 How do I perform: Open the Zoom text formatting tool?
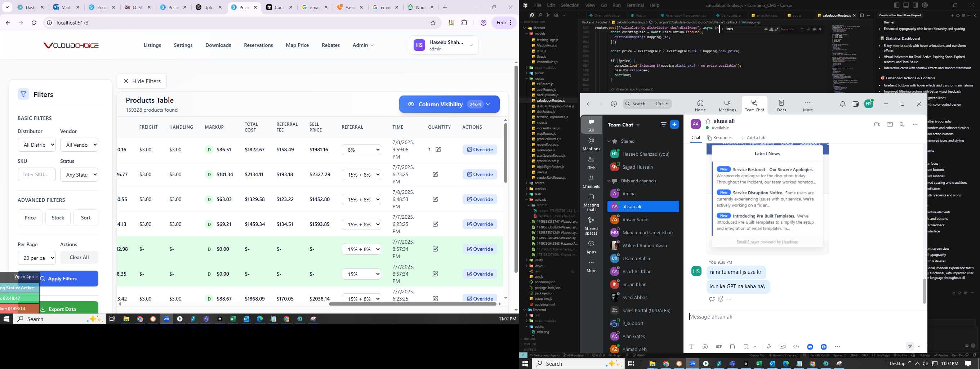click(691, 347)
